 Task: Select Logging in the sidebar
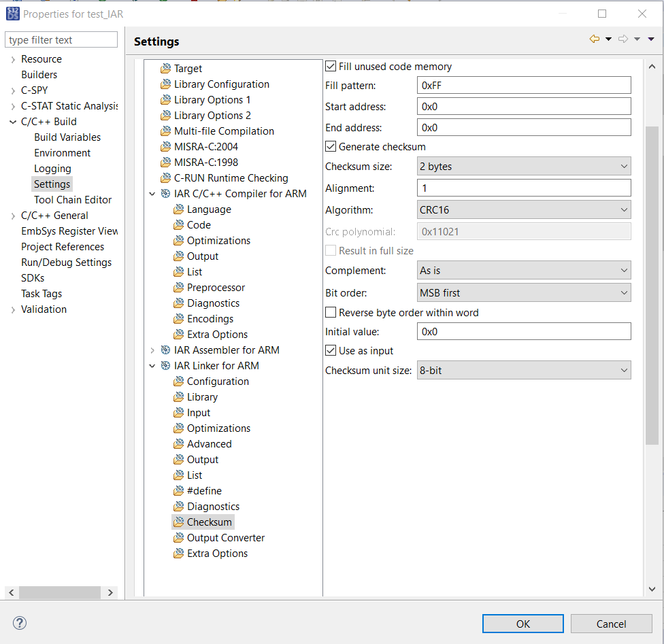click(52, 169)
